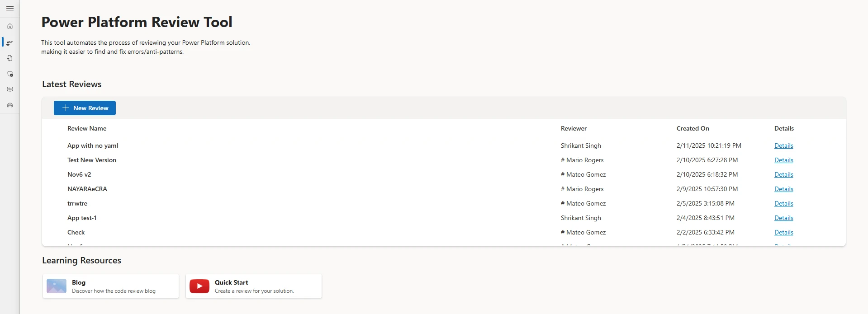Select the broadcast target icon in the sidebar
Viewport: 868px width, 314px height.
10,105
